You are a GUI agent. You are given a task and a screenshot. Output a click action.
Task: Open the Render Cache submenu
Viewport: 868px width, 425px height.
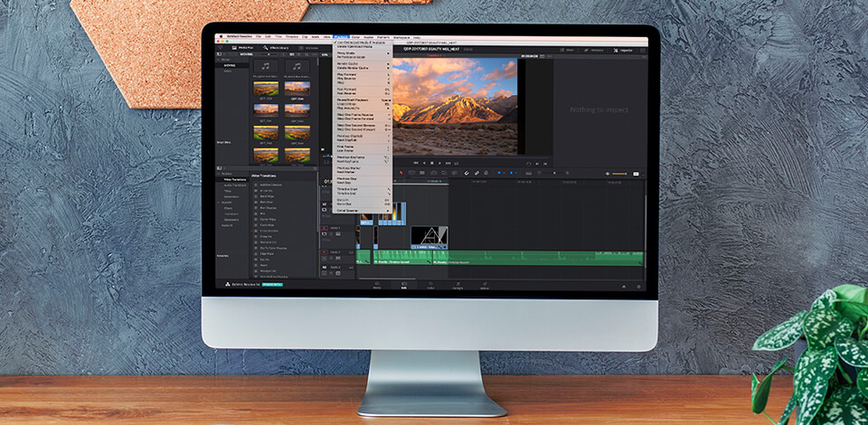[x=362, y=63]
